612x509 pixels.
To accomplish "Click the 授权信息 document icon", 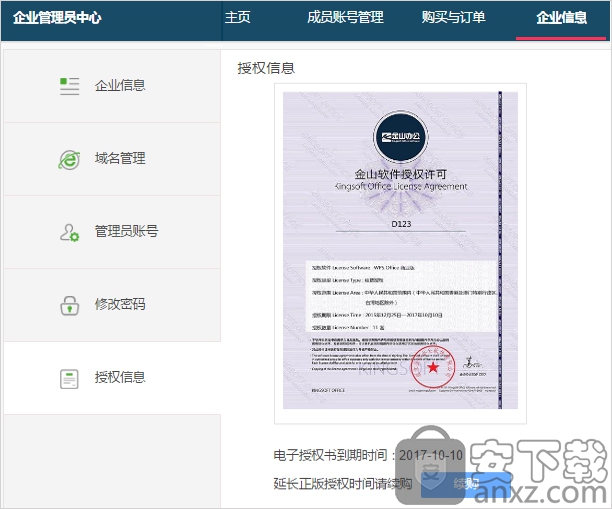I will coord(69,379).
